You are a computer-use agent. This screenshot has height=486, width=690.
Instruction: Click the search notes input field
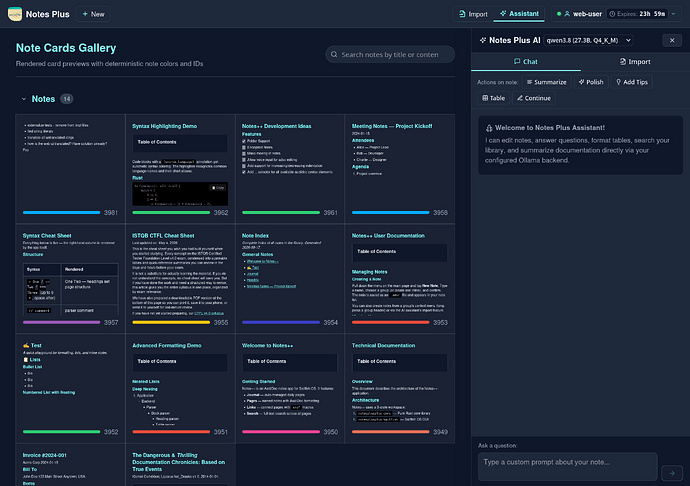click(390, 55)
